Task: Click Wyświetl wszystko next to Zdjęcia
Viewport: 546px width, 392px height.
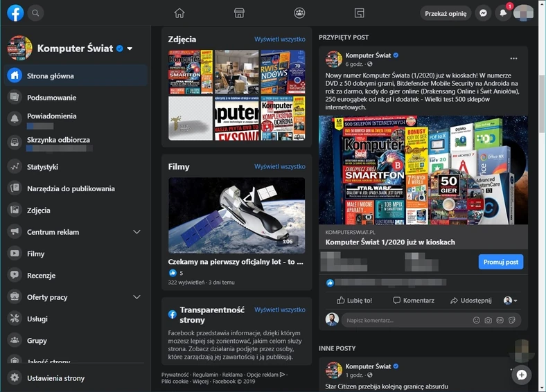Action: (280, 39)
